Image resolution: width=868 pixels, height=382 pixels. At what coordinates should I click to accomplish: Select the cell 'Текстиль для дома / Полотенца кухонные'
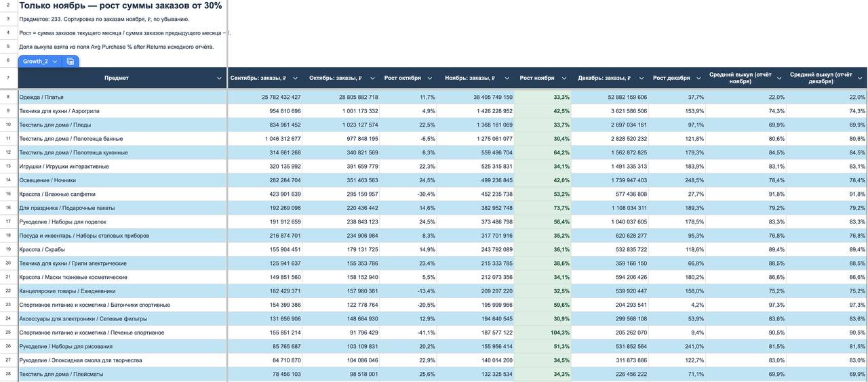(122, 153)
